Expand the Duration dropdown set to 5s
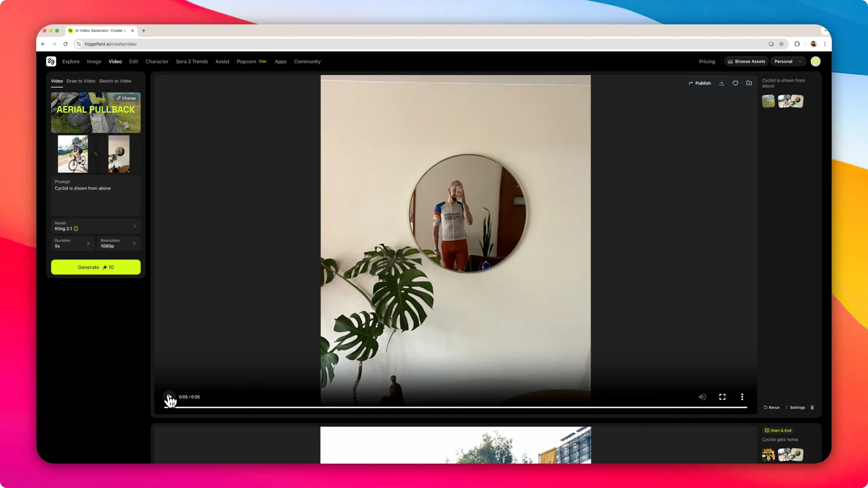 pyautogui.click(x=73, y=243)
